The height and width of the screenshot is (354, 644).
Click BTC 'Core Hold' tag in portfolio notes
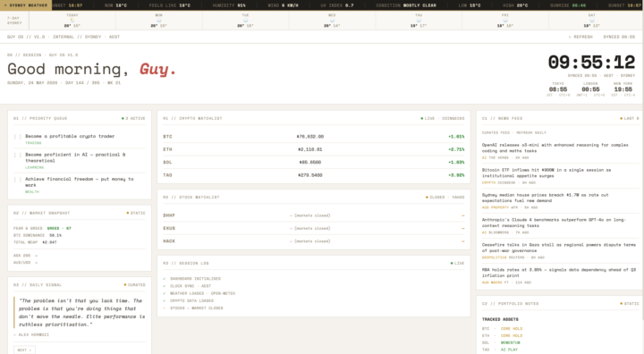(512, 329)
